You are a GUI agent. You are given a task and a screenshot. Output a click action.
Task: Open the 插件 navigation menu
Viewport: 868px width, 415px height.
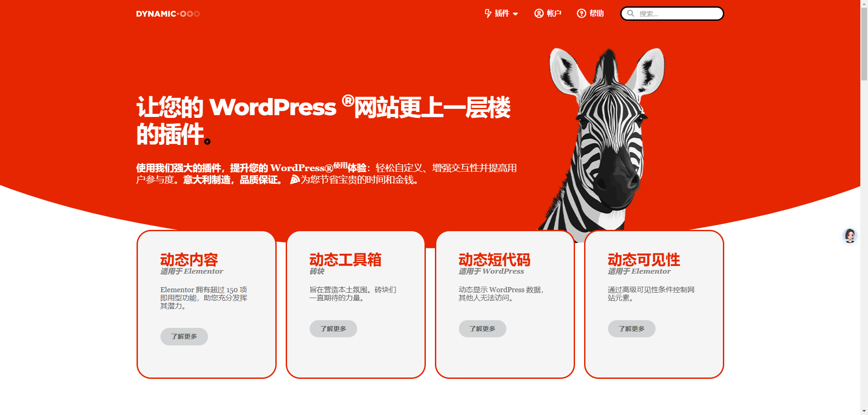click(502, 14)
